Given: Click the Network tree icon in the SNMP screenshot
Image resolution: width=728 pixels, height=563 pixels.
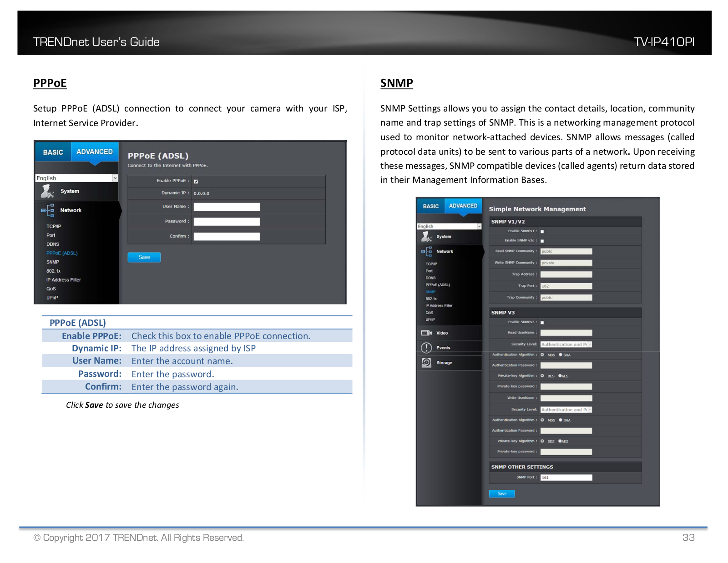Looking at the screenshot, I should 426,251.
